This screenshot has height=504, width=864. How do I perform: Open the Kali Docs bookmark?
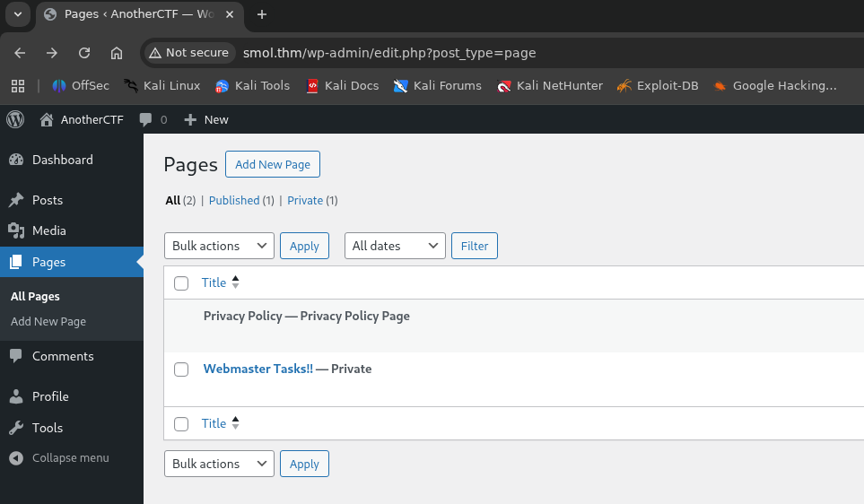[342, 86]
